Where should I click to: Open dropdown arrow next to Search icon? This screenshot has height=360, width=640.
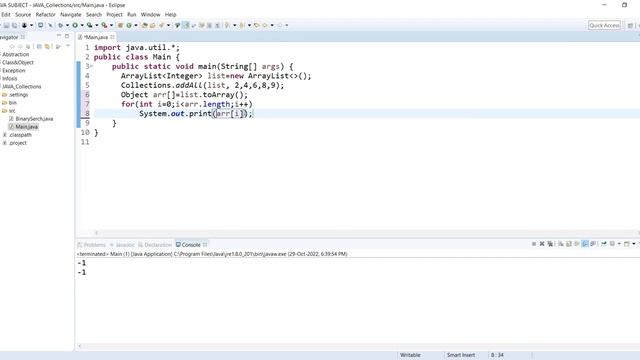[168, 25]
